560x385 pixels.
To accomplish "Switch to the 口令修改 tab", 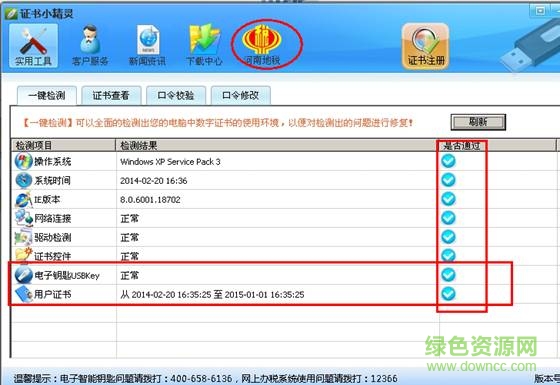I will pyautogui.click(x=240, y=95).
